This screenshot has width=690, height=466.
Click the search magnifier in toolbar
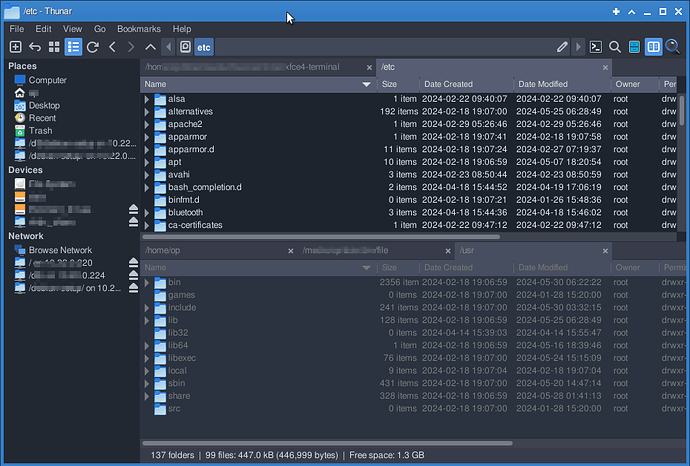pos(616,47)
